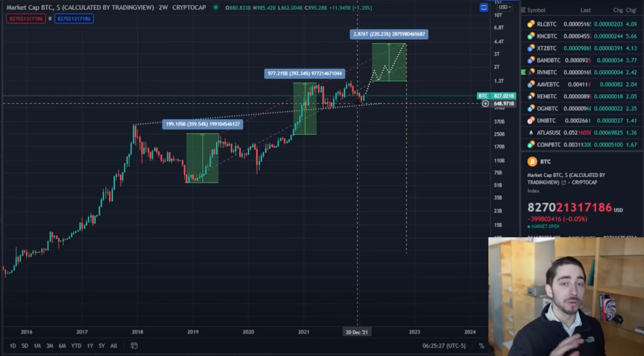Click the AAVEBTC coin icon
This screenshot has height=356, width=644.
tap(531, 84)
